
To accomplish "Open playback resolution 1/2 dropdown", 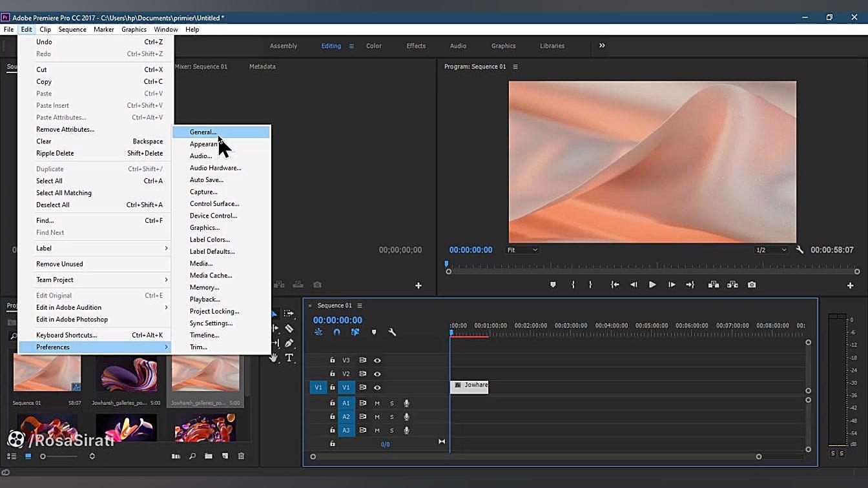I will click(x=771, y=250).
